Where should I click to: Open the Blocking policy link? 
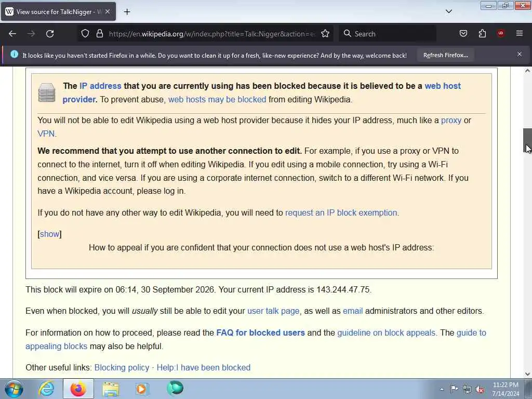click(x=122, y=368)
